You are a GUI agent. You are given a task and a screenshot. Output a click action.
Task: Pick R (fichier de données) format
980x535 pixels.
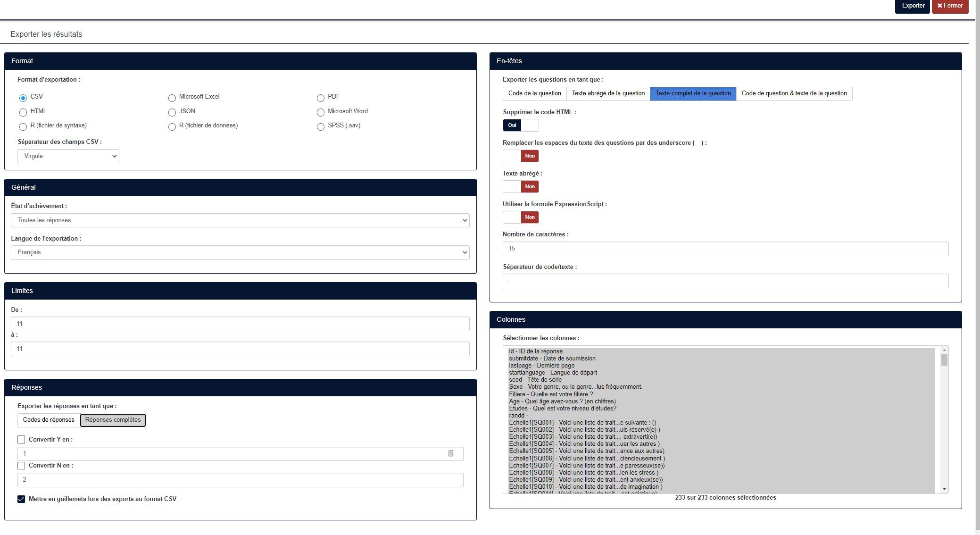172,126
